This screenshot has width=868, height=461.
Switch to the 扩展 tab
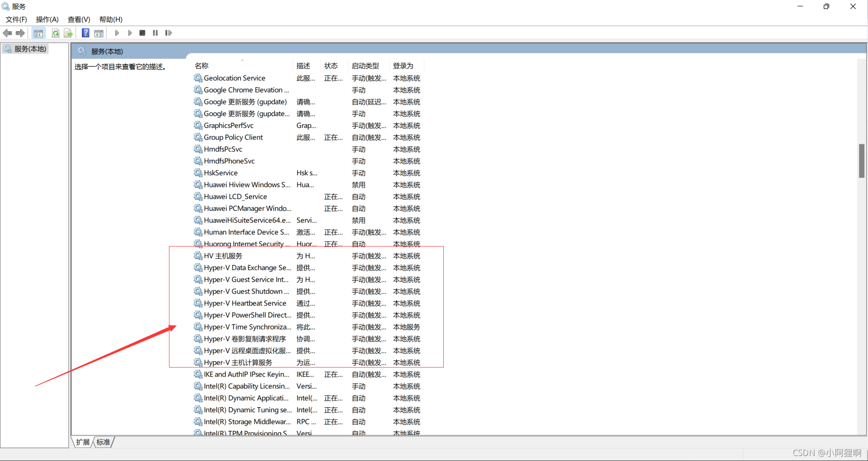(x=83, y=442)
